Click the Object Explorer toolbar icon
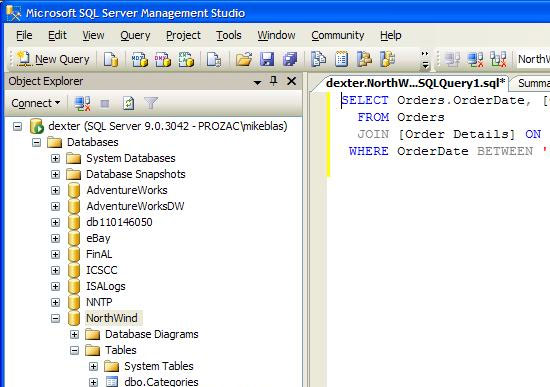550x387 pixels. pyautogui.click(x=364, y=59)
